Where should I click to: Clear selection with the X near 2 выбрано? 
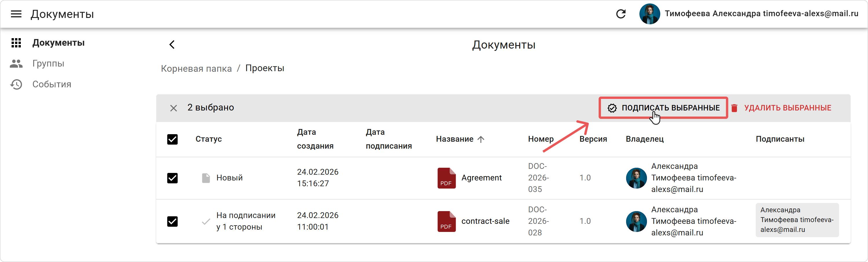pyautogui.click(x=174, y=108)
